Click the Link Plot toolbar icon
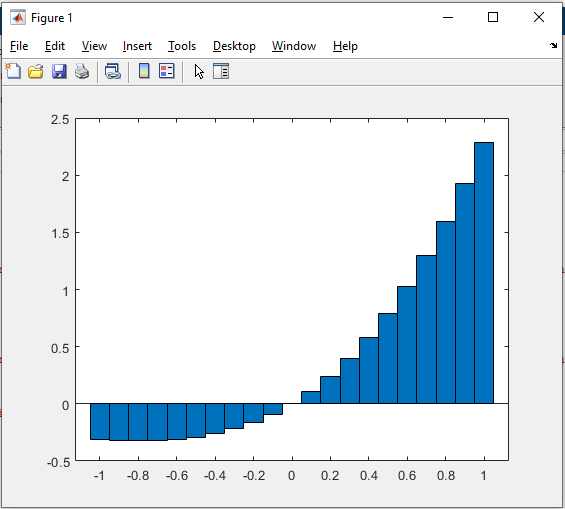The height and width of the screenshot is (509, 565). click(112, 71)
